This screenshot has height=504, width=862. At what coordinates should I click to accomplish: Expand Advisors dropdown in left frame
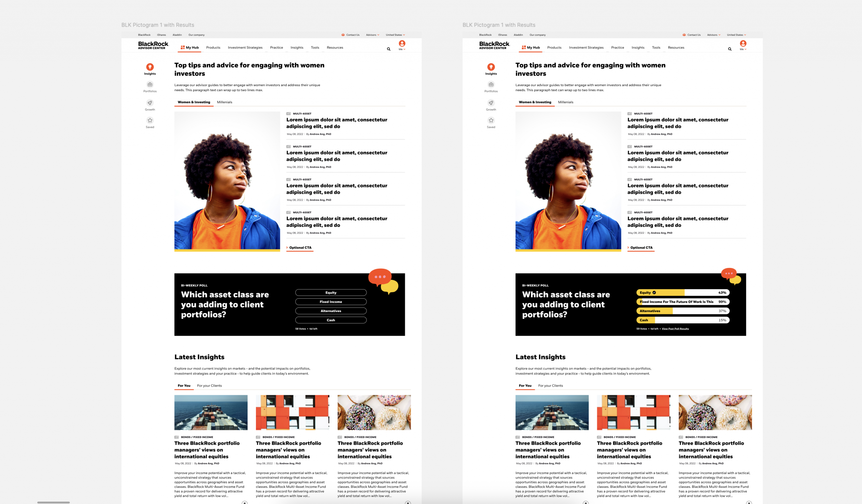coord(372,35)
